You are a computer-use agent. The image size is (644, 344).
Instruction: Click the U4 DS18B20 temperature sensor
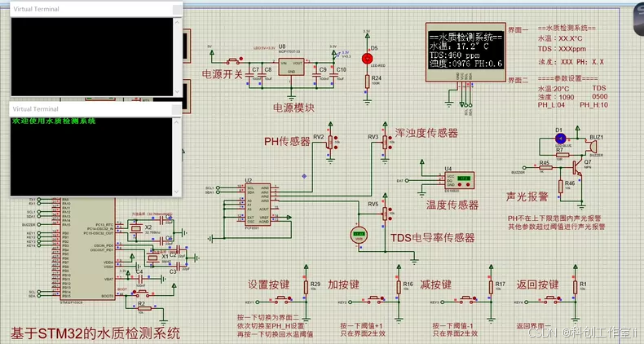(x=459, y=180)
